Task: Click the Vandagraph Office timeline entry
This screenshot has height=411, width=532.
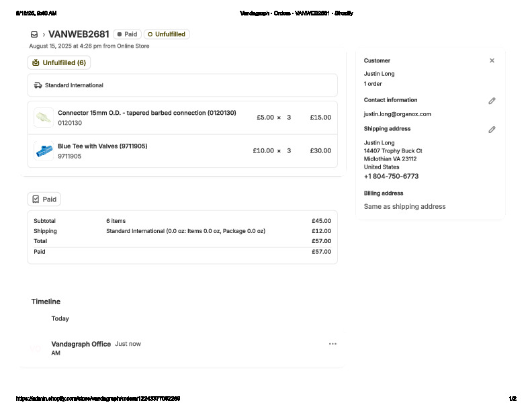Action: 81,344
